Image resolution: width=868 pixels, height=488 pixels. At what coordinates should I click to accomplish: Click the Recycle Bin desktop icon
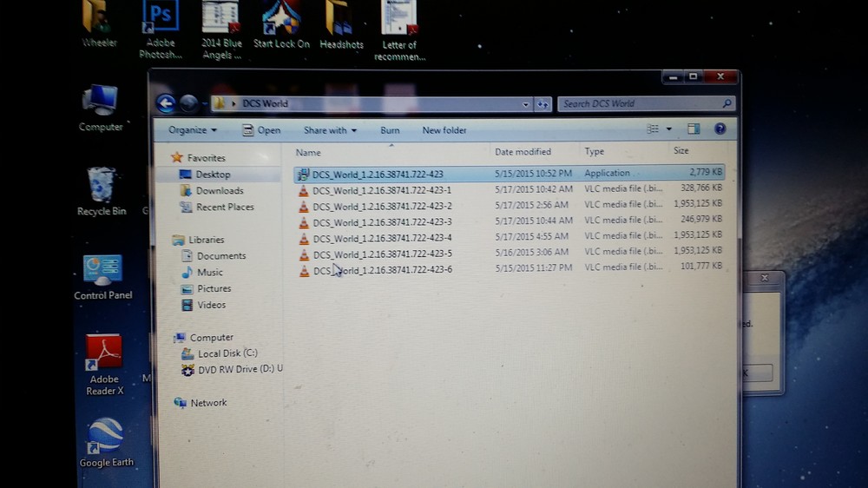pos(102,191)
